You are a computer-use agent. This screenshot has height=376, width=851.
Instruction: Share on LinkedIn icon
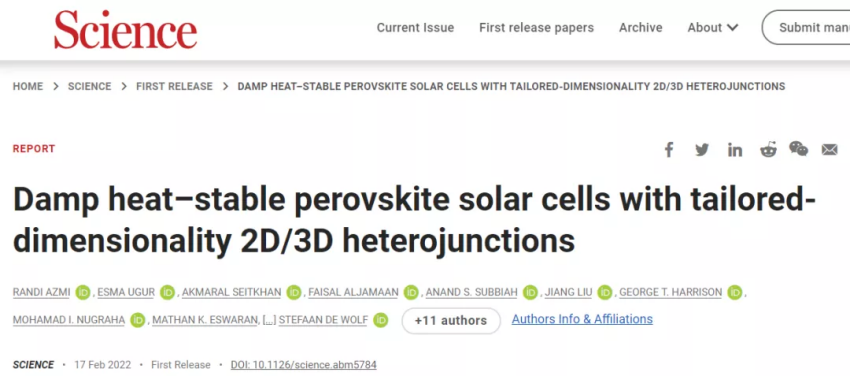[735, 150]
